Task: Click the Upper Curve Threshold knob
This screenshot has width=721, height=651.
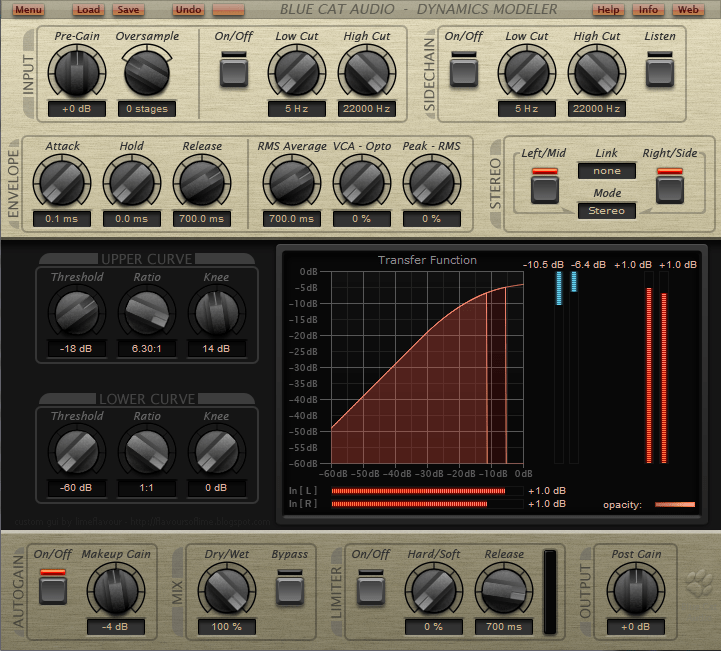Action: [x=77, y=311]
